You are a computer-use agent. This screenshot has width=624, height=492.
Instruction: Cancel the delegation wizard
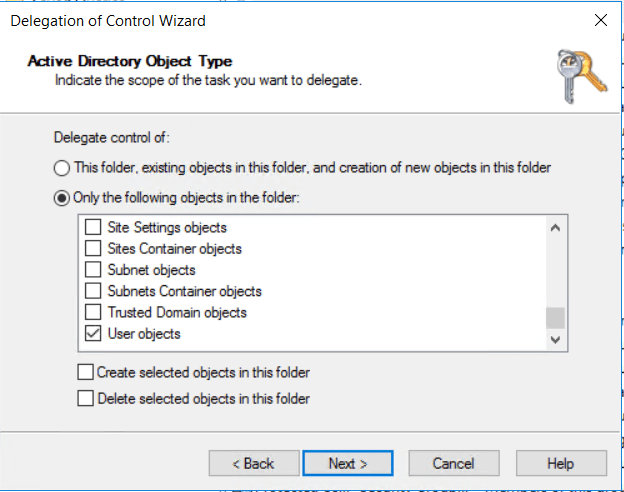(x=453, y=463)
